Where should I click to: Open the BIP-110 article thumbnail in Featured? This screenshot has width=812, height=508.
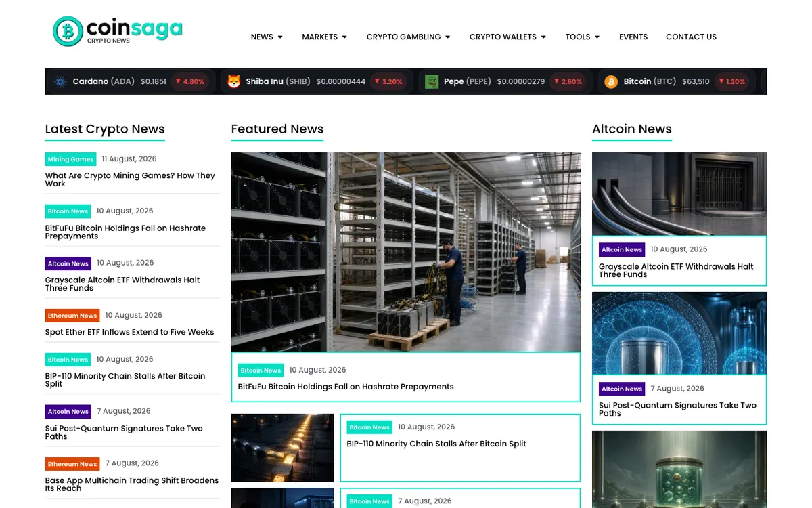click(x=282, y=448)
